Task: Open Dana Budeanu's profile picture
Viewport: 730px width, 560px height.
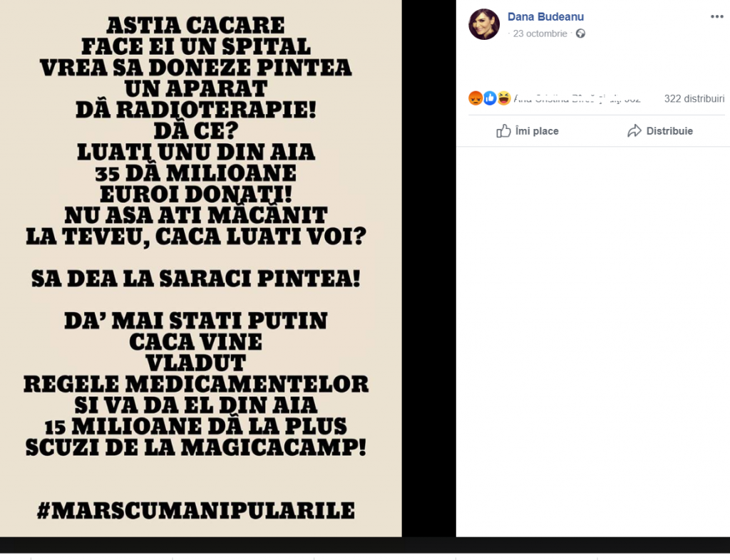Action: pos(484,24)
